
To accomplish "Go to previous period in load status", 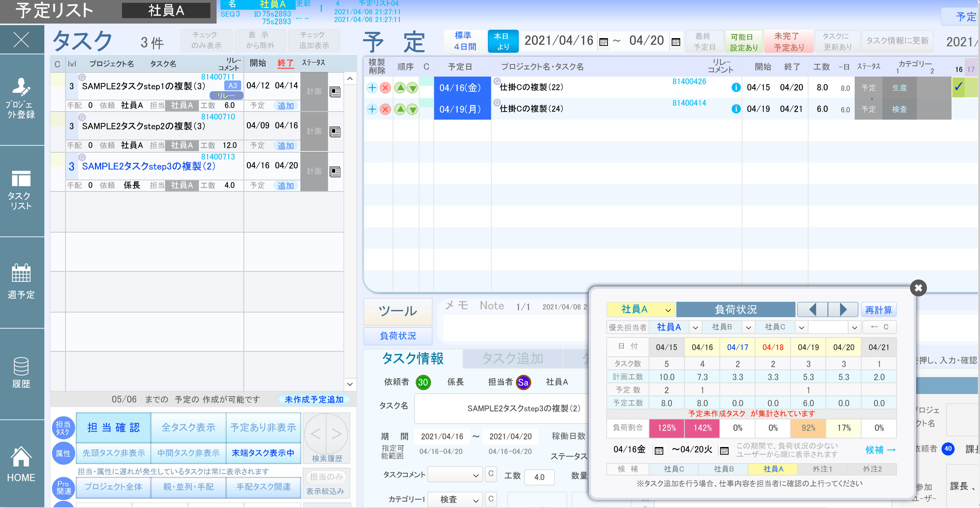I will [x=812, y=309].
